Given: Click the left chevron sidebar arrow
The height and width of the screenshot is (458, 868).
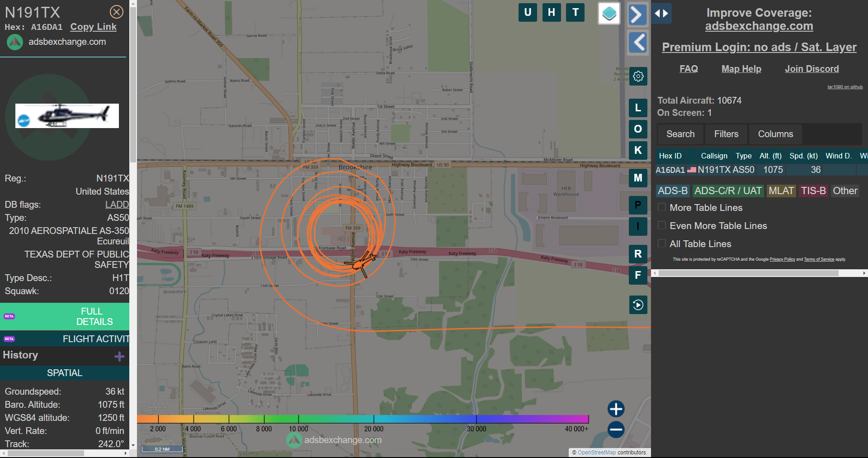Looking at the screenshot, I should (x=638, y=43).
